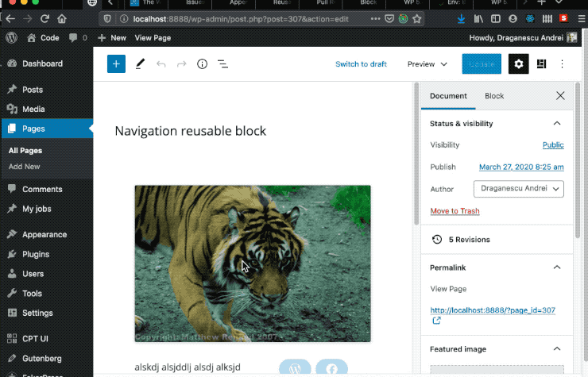Click the browser back arrow
The height and width of the screenshot is (377, 588).
10,19
